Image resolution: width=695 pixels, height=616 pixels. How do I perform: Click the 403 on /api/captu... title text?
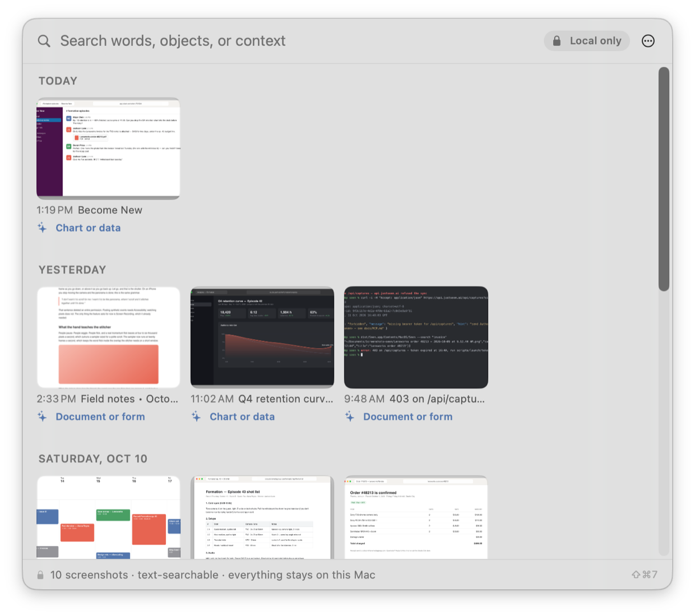click(x=437, y=399)
